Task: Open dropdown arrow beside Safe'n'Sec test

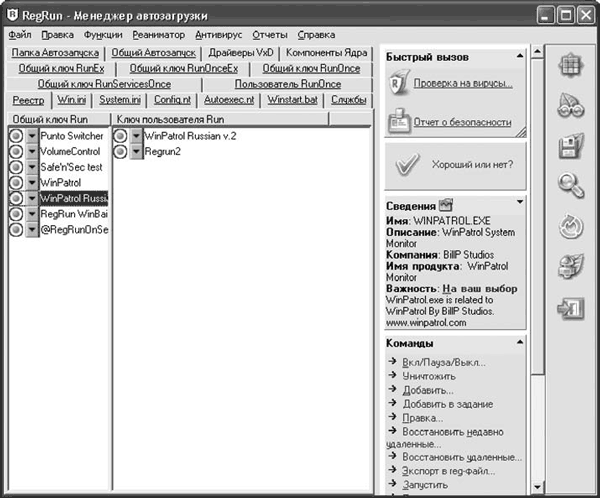Action: click(32, 167)
